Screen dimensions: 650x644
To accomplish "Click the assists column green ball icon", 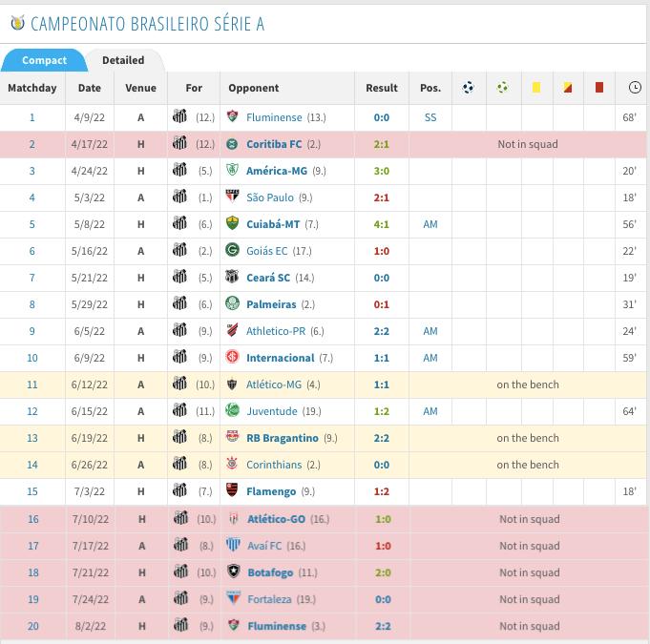I will point(502,88).
